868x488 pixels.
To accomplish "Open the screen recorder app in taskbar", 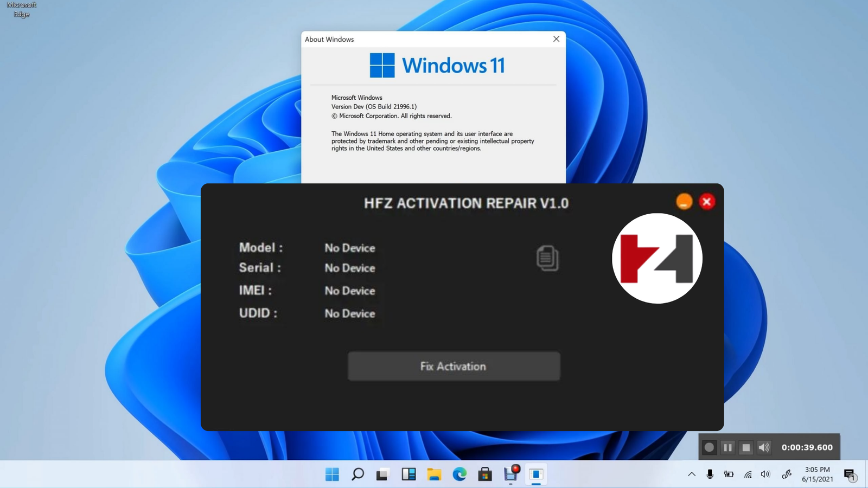I will (510, 474).
